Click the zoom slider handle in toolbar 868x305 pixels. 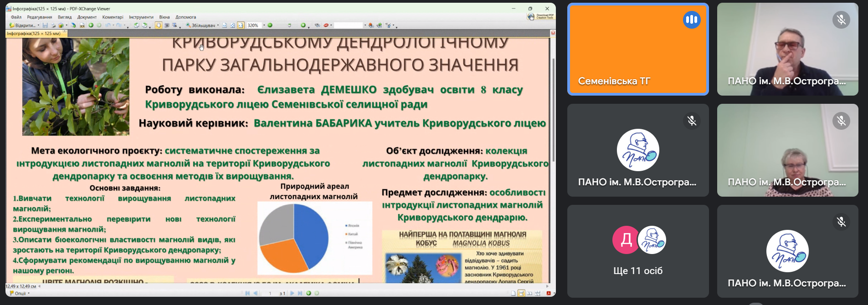tap(289, 25)
